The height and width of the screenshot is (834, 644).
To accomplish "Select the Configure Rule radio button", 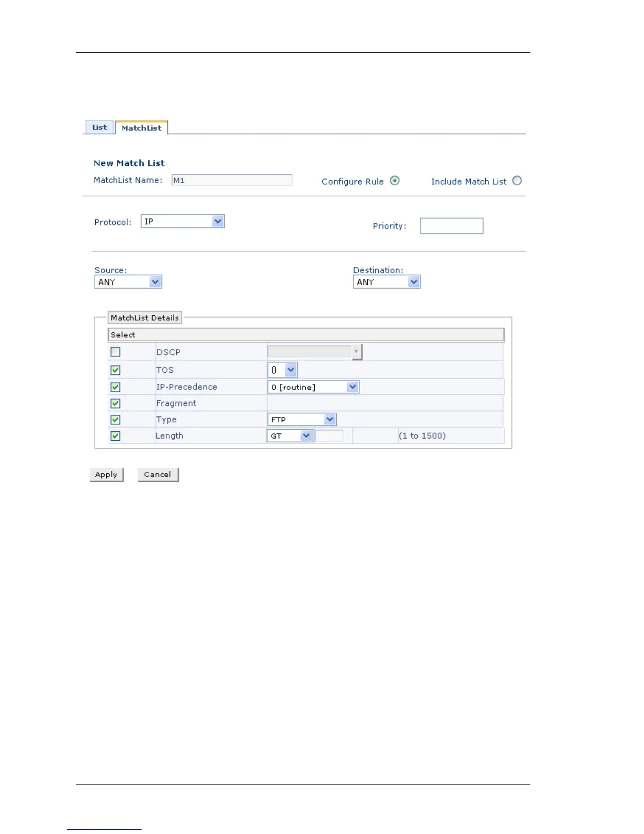I will point(395,181).
